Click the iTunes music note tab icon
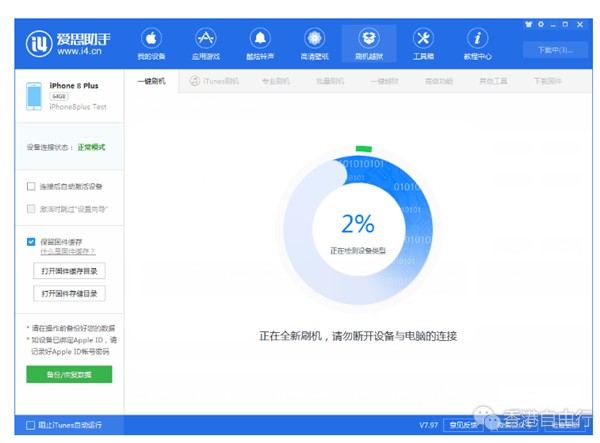 click(195, 81)
